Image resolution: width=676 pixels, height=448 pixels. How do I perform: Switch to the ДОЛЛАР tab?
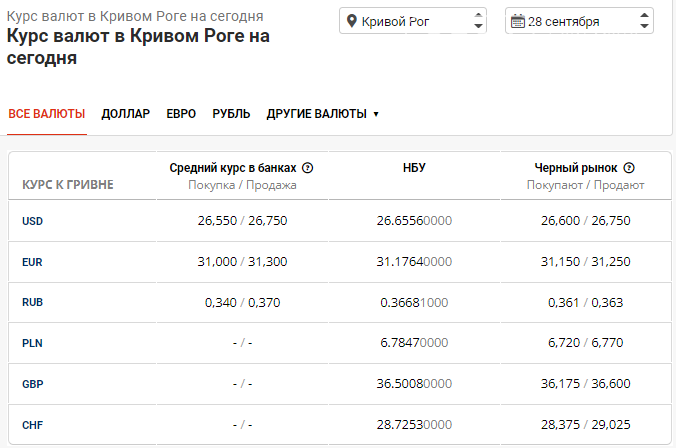point(126,114)
